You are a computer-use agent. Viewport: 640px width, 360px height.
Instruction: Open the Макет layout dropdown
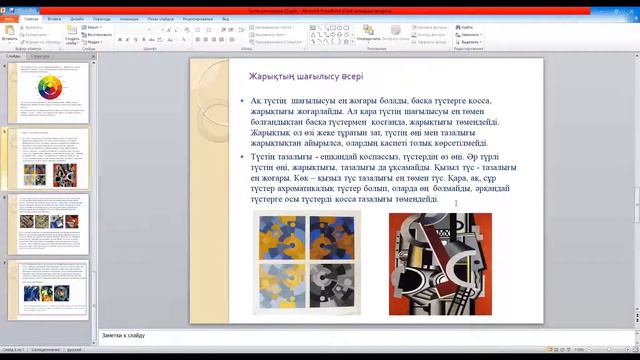[92, 27]
